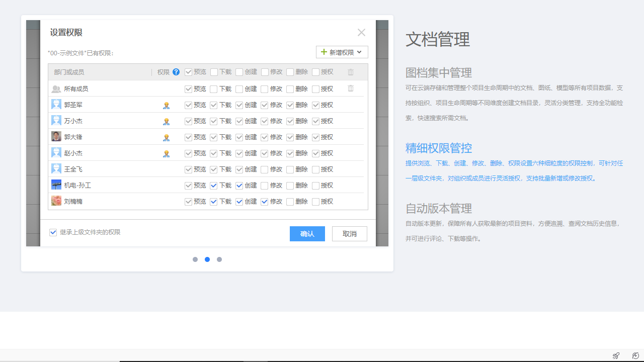Expand the 权限 header checkbox options for 授权

315,72
